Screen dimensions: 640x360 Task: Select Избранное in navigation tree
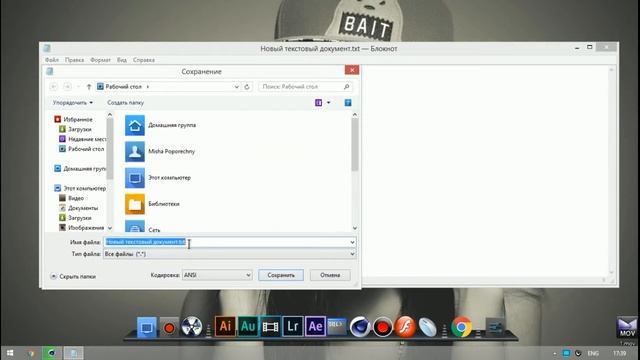click(x=73, y=119)
